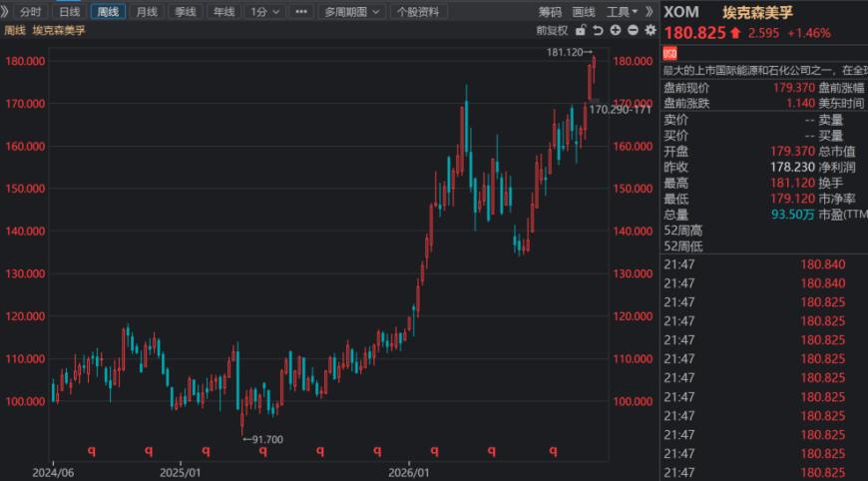Select the 周线 weekly chart tab
The image size is (868, 481).
108,12
